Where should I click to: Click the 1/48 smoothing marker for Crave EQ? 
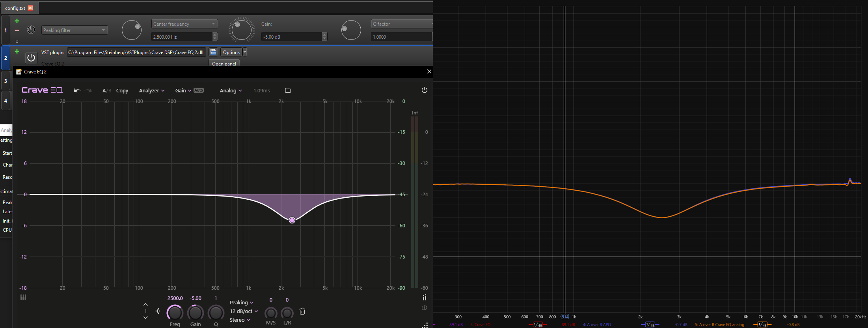pyautogui.click(x=538, y=324)
